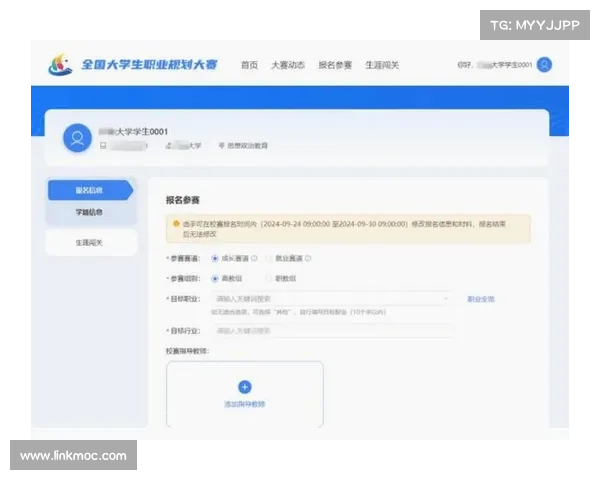
Task: Select the 就业赛道 radio button
Action: (269, 258)
